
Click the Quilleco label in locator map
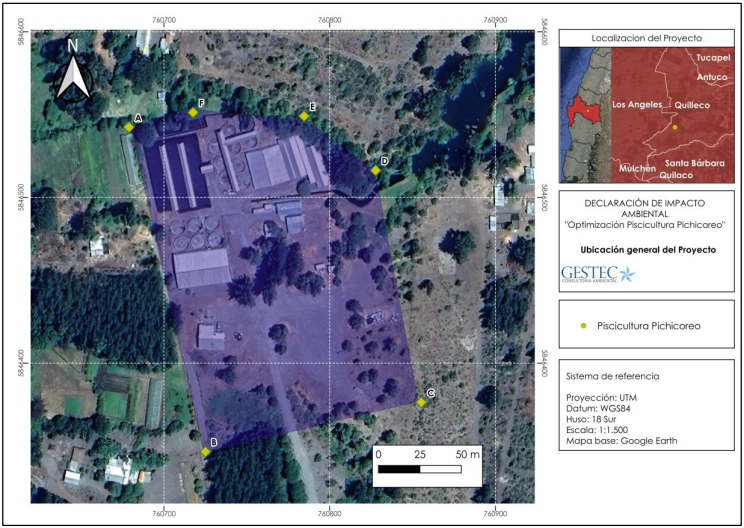click(x=692, y=105)
